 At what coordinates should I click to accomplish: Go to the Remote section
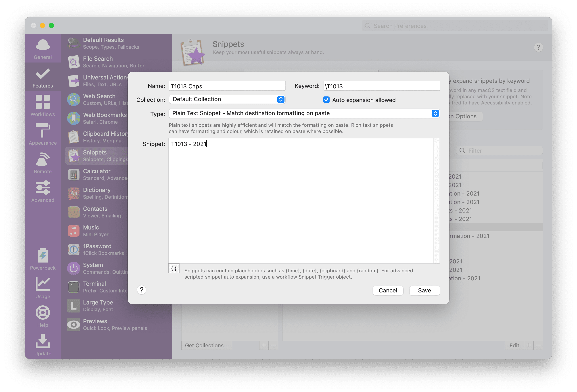43,163
